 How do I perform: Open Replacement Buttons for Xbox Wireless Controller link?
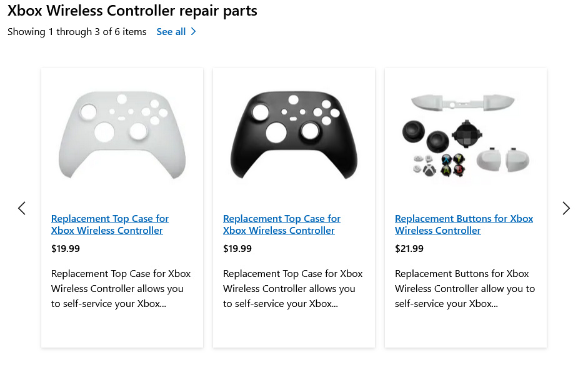tap(464, 224)
